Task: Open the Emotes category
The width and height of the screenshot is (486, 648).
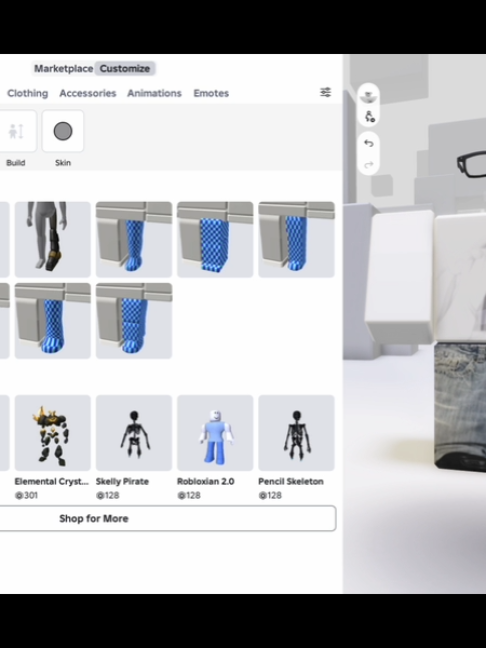Action: click(x=211, y=93)
